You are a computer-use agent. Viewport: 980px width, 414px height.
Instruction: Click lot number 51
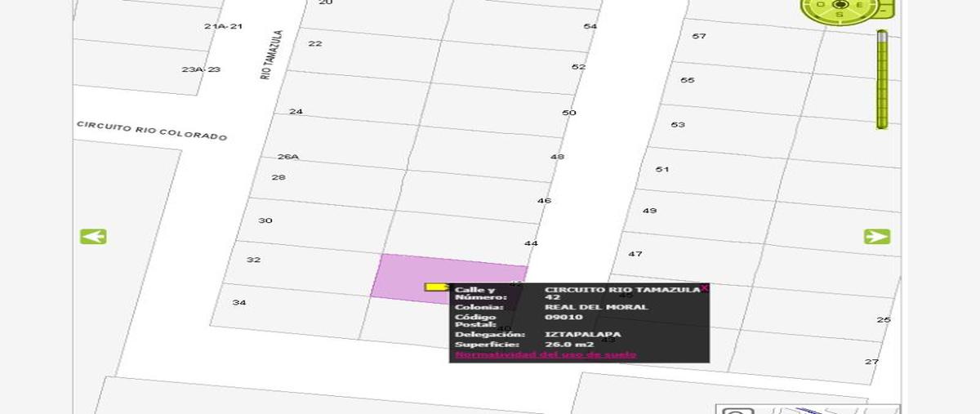pos(662,169)
